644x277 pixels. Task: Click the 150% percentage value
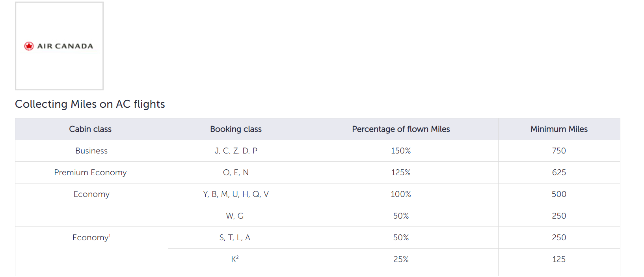401,151
